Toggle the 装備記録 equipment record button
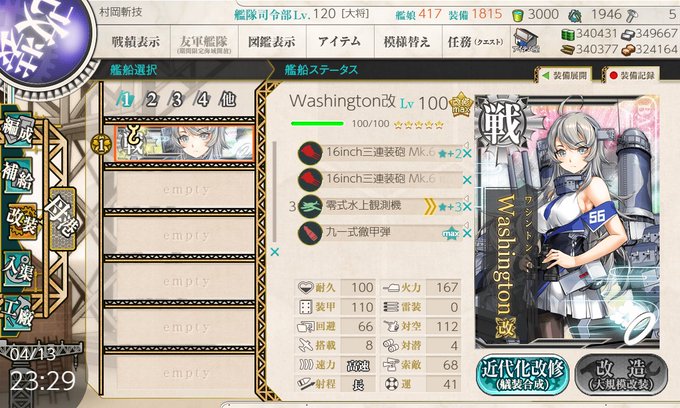The height and width of the screenshot is (408, 680). coord(632,75)
